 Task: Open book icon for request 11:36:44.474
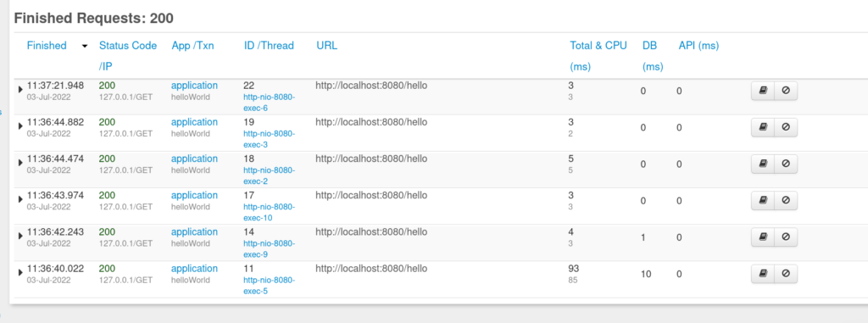763,164
